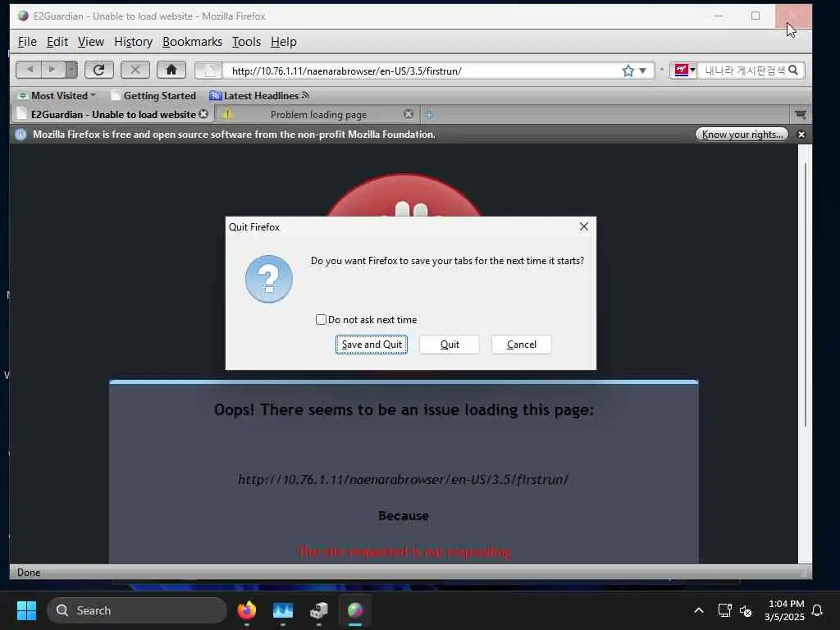
Task: Stop loading with the X toolbar button
Action: [x=135, y=70]
